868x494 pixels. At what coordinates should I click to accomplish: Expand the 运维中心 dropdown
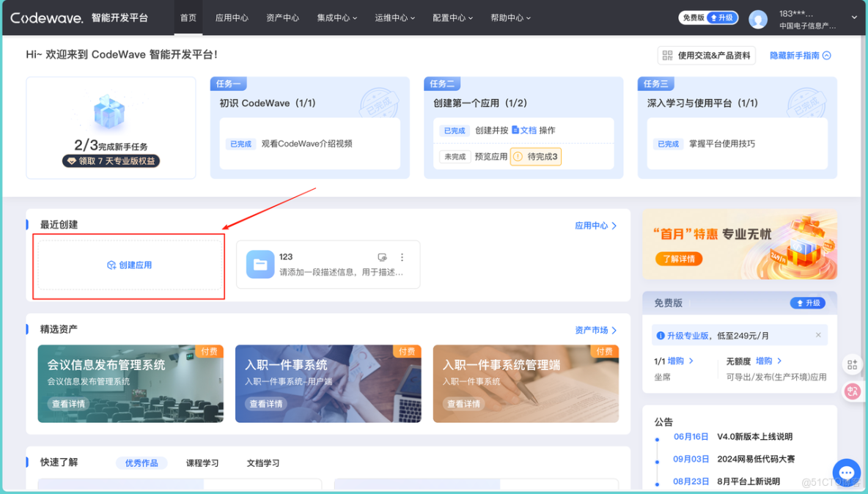click(394, 18)
